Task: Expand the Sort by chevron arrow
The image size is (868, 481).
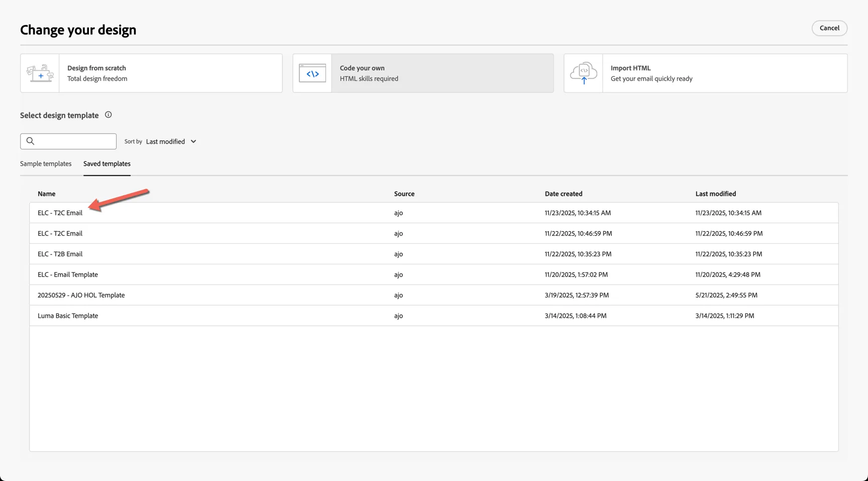Action: pos(193,142)
